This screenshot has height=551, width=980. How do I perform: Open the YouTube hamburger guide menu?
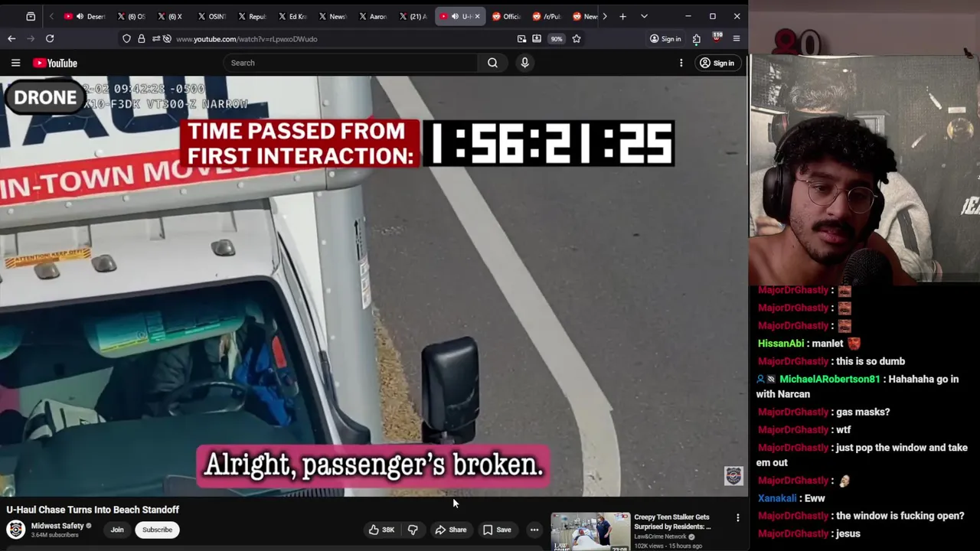click(x=15, y=63)
